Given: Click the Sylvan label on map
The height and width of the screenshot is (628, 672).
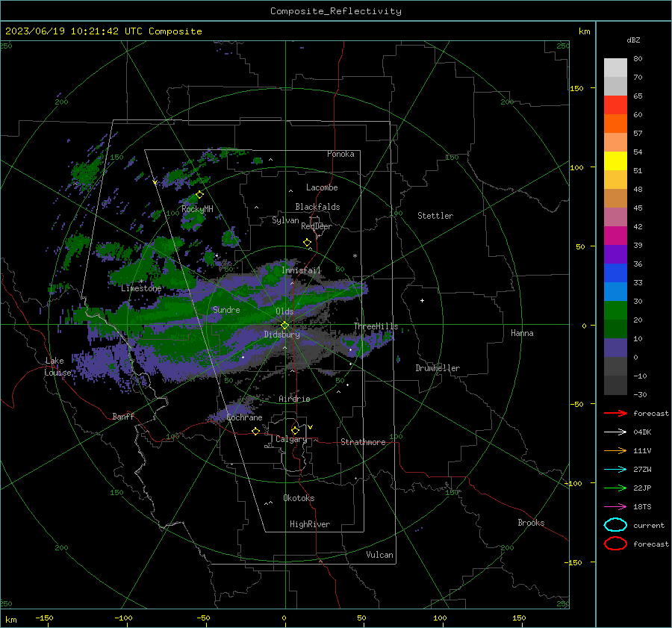Looking at the screenshot, I should (285, 220).
